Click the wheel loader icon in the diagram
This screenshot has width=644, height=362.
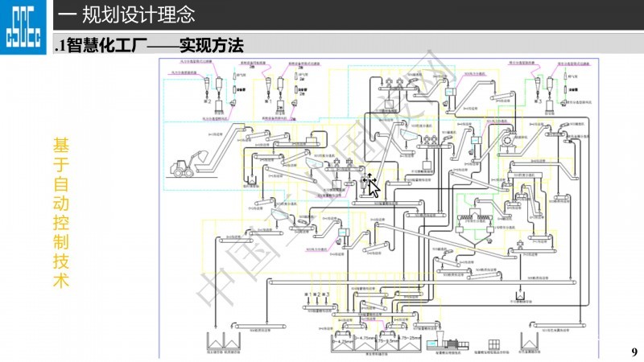[x=189, y=164]
